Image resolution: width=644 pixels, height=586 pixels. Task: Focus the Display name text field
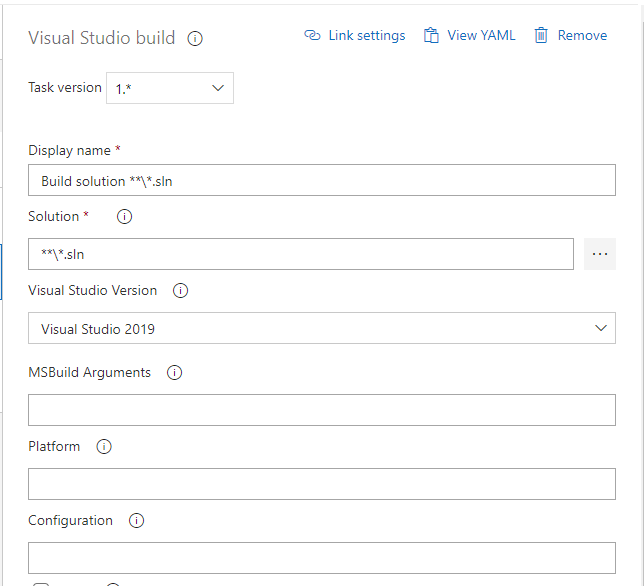point(321,180)
